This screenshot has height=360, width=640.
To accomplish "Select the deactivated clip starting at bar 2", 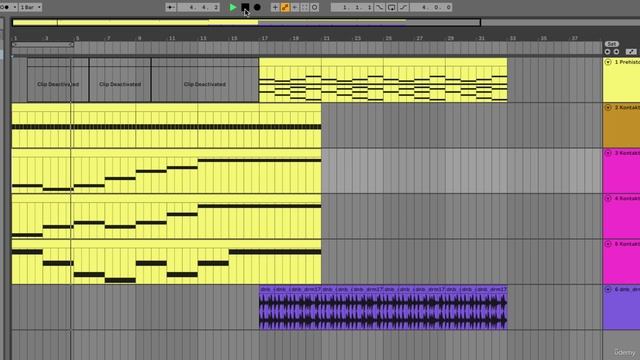I will point(58,80).
